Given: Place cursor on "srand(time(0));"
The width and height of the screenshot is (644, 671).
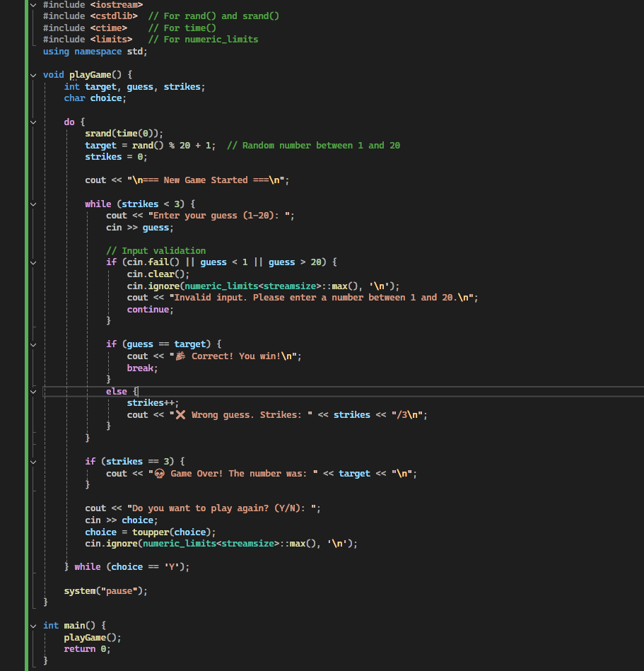Looking at the screenshot, I should pos(124,134).
